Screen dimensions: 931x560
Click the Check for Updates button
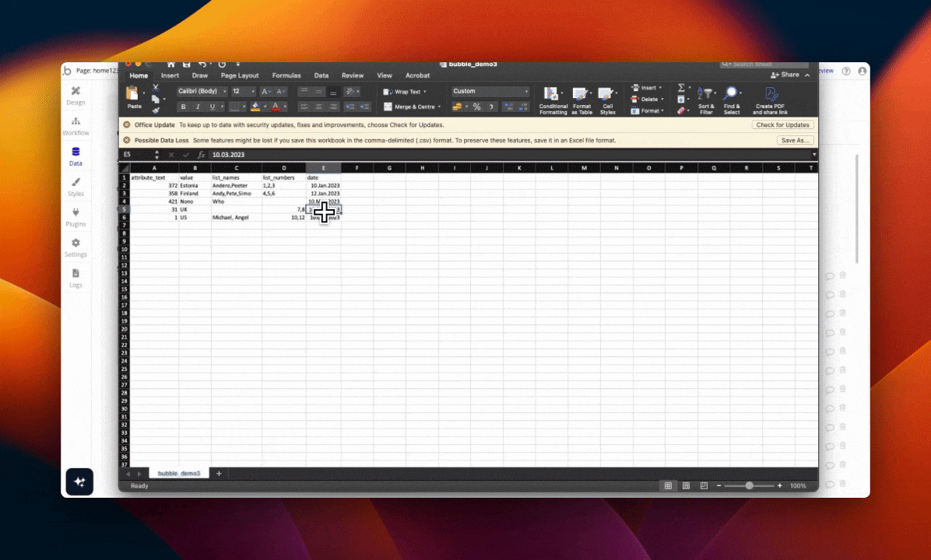pyautogui.click(x=782, y=124)
